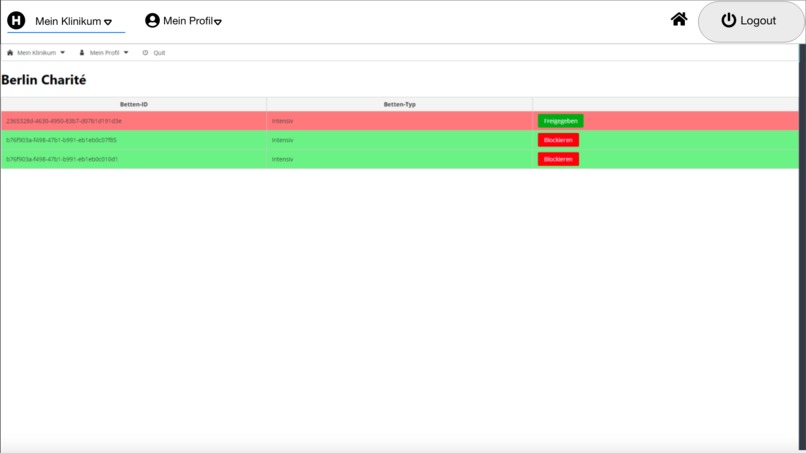Click the Freigegeben button in red row
The width and height of the screenshot is (806, 453).
[560, 121]
